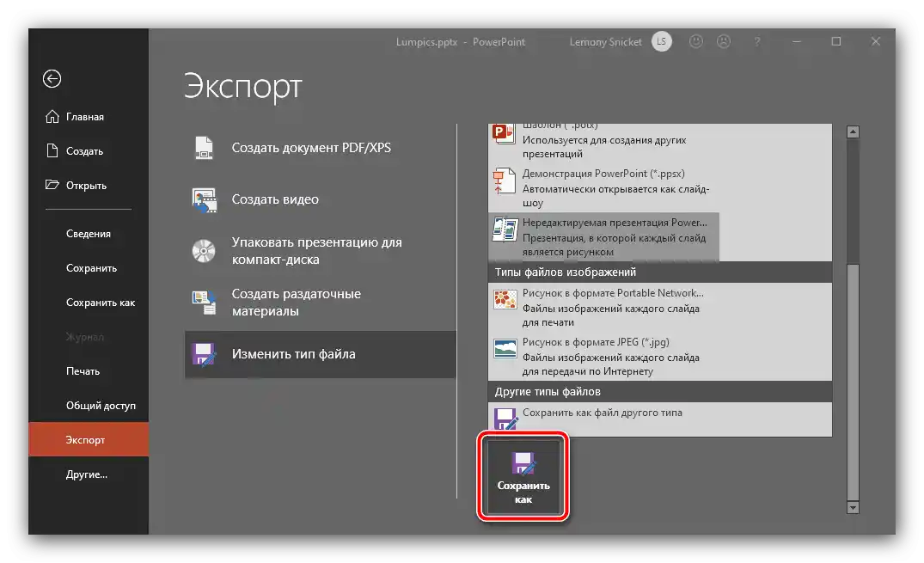Click the JPEG picture format icon
The height and width of the screenshot is (563, 924).
tap(505, 348)
